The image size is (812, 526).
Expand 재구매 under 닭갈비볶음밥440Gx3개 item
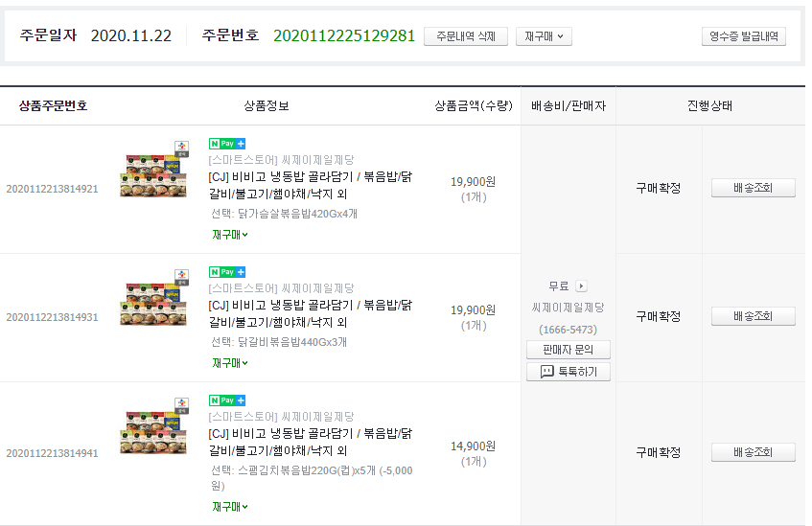[x=230, y=363]
